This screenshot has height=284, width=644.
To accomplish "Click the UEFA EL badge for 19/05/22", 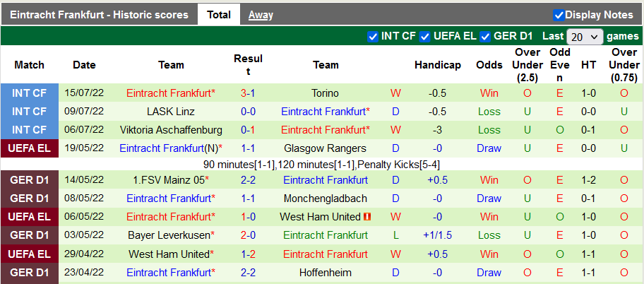I will (29, 148).
